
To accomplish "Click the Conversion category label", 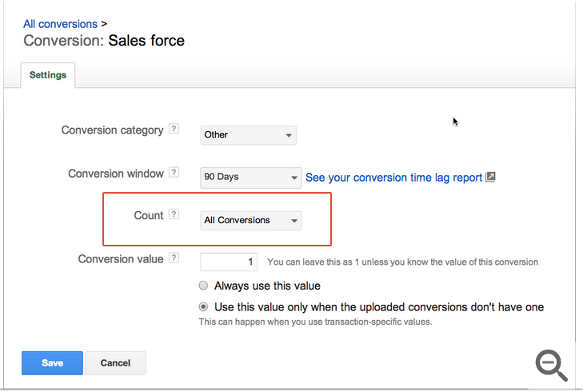I will (112, 130).
